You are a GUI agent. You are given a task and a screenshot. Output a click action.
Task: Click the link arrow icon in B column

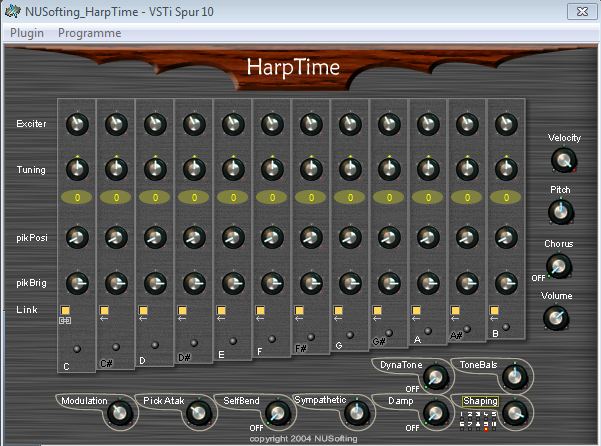point(494,318)
